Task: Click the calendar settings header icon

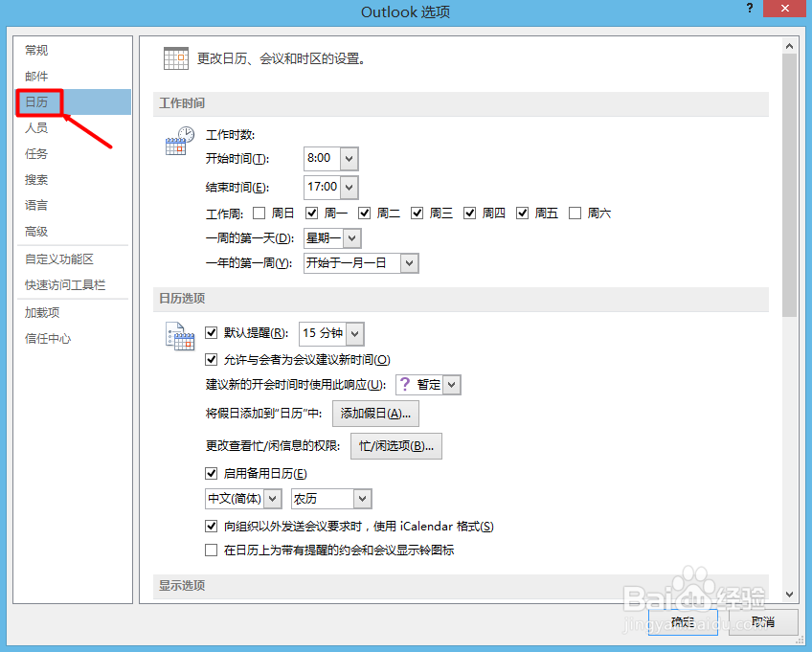Action: [175, 58]
